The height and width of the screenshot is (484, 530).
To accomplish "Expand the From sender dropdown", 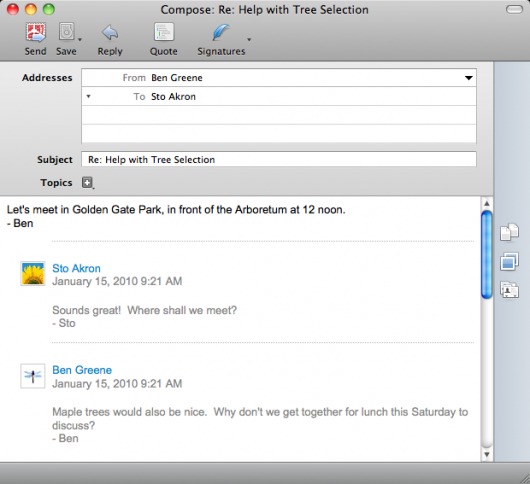I will tap(468, 78).
